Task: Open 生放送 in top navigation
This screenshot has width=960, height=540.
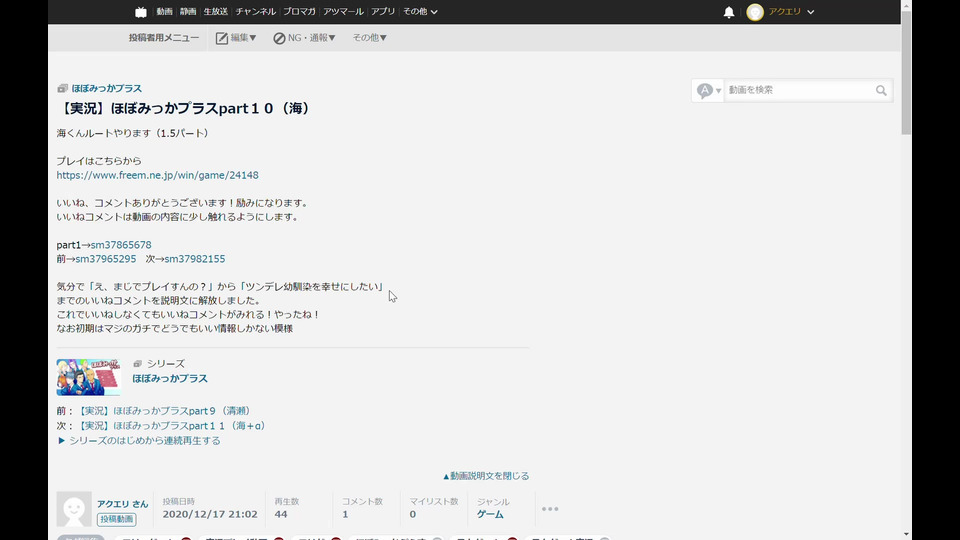Action: [216, 12]
